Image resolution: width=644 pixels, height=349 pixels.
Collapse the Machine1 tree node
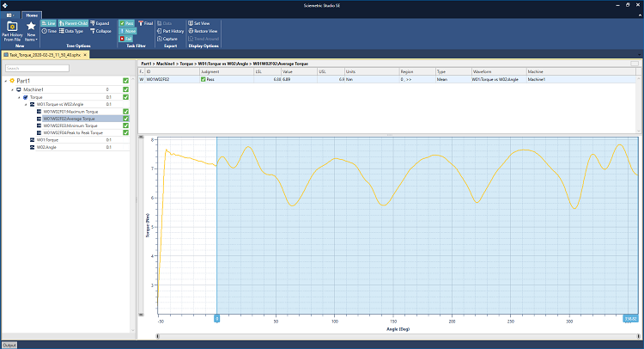[x=12, y=89]
